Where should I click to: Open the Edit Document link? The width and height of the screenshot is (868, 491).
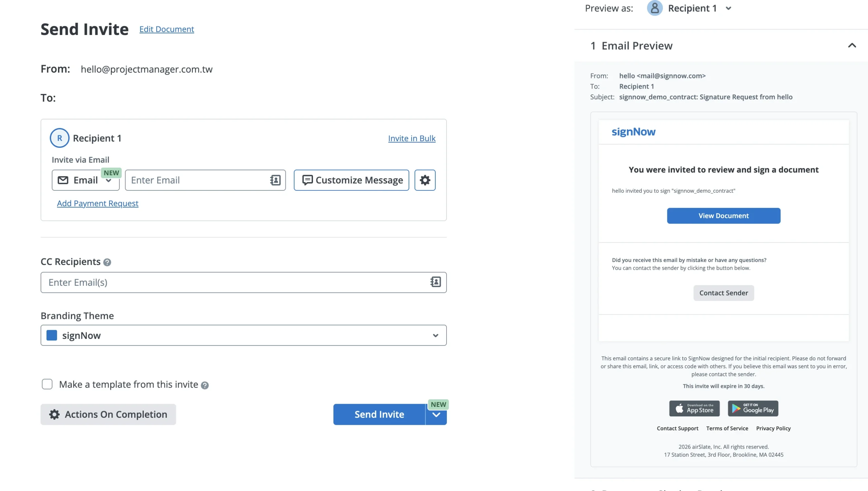tap(166, 29)
